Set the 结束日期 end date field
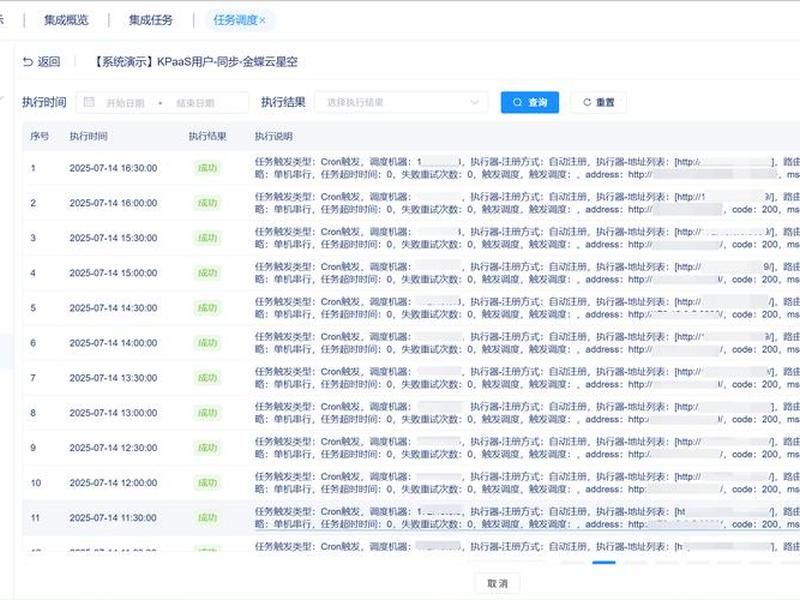800x600 pixels. 195,103
